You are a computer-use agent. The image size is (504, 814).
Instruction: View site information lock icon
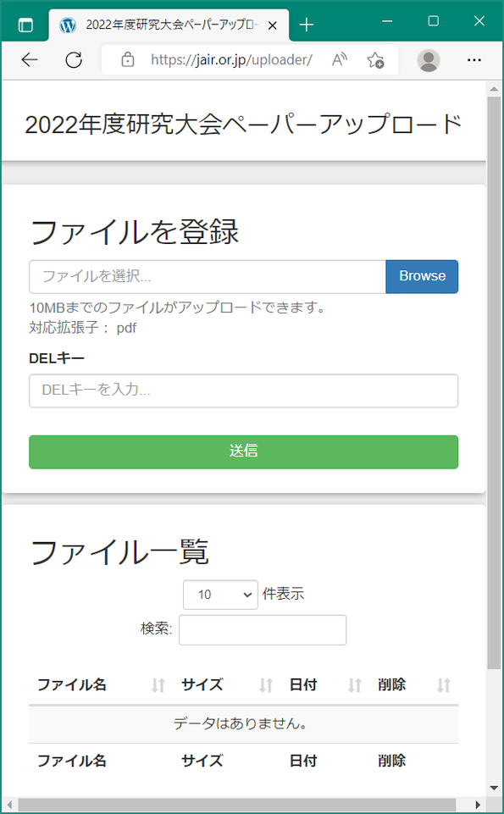pyautogui.click(x=128, y=60)
